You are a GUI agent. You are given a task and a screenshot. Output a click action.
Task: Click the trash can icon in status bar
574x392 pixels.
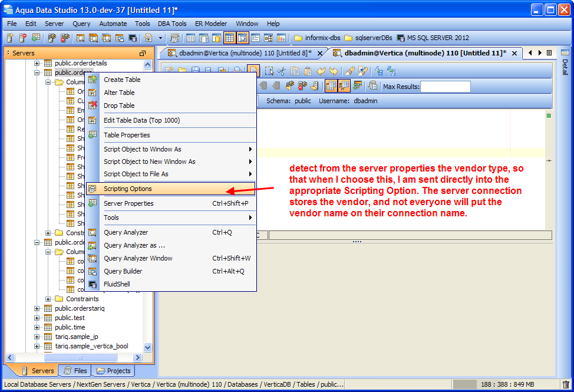(x=566, y=384)
